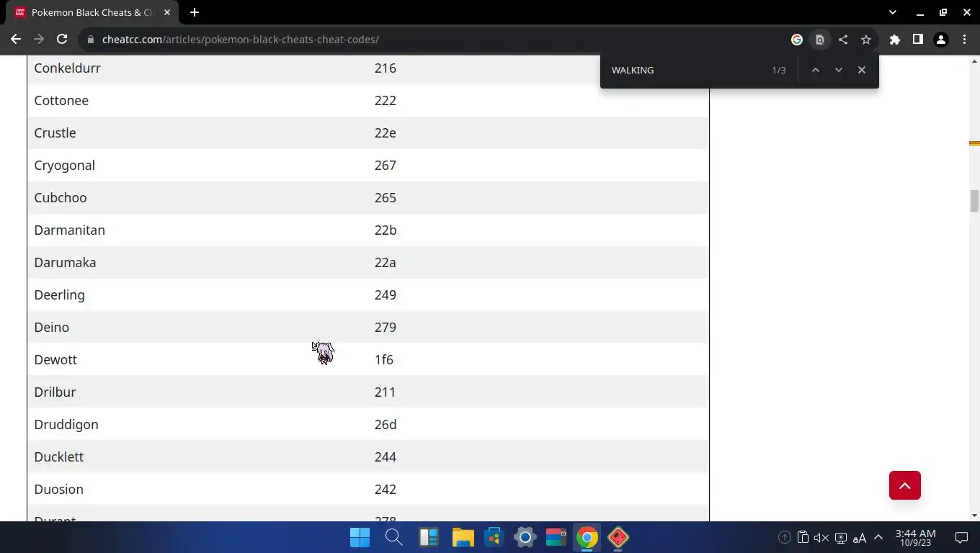Go back to the previous page
This screenshot has height=553, width=980.
(x=16, y=40)
